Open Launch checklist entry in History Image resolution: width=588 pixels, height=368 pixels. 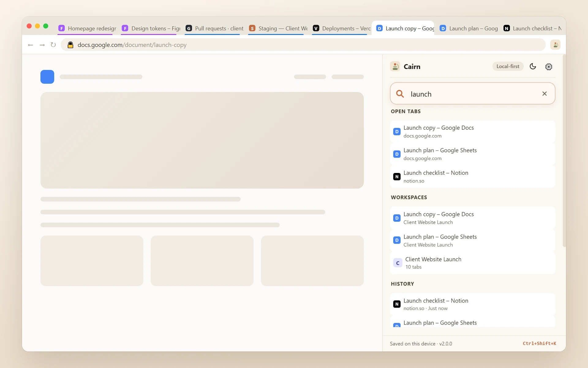tap(473, 304)
